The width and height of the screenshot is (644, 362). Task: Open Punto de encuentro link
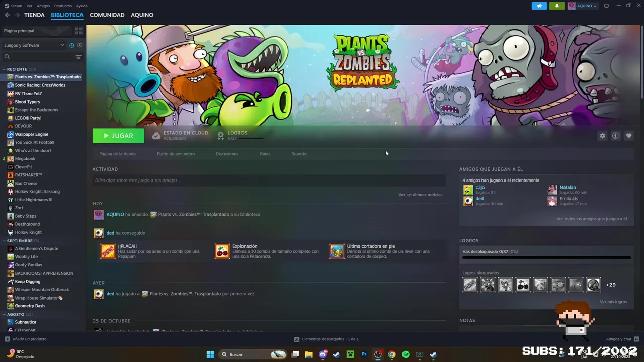point(176,154)
